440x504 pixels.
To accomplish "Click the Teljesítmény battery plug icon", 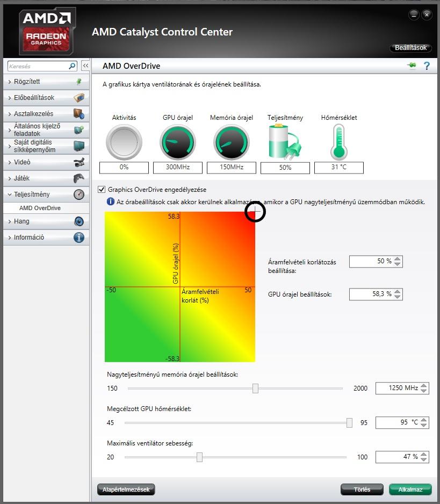I will pyautogui.click(x=285, y=142).
